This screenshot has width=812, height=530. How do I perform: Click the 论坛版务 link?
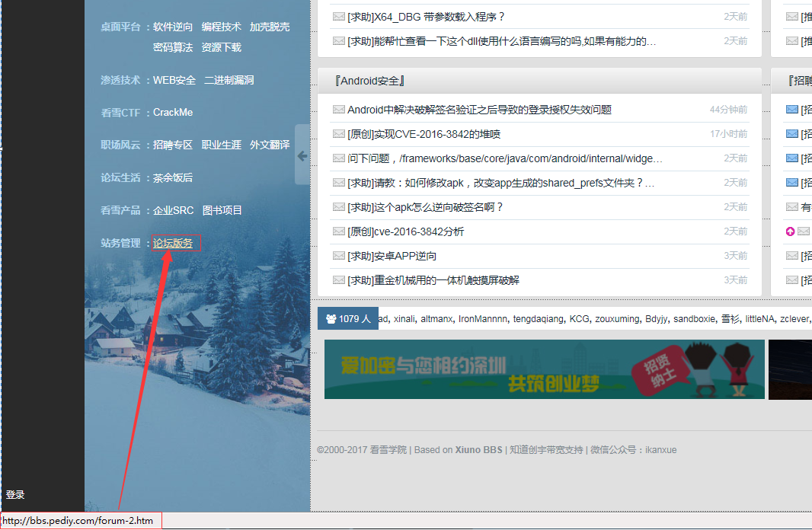[173, 243]
